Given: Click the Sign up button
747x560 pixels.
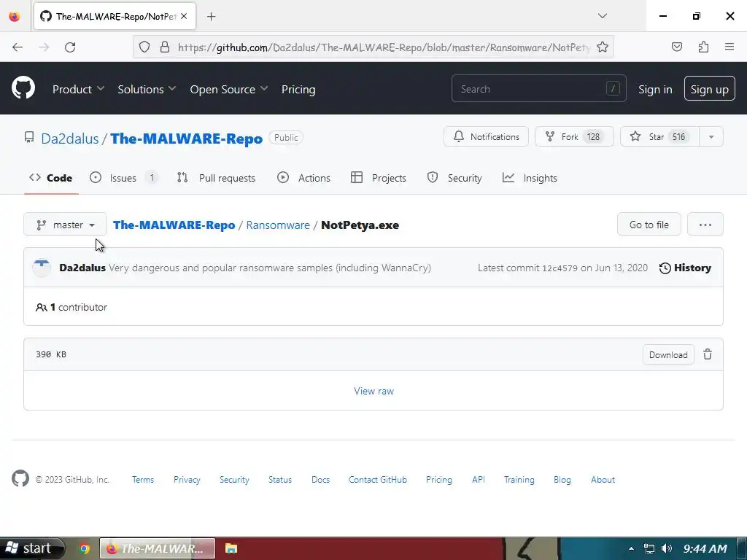Looking at the screenshot, I should [x=709, y=88].
